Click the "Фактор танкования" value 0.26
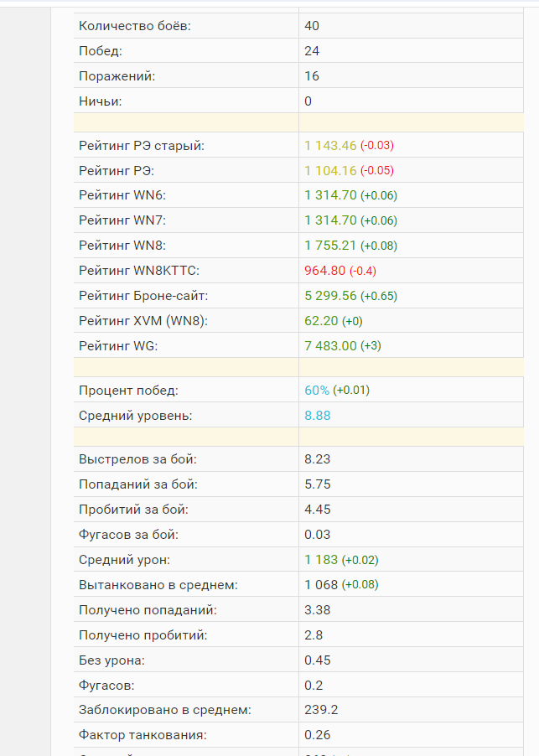539x756 pixels. [317, 735]
